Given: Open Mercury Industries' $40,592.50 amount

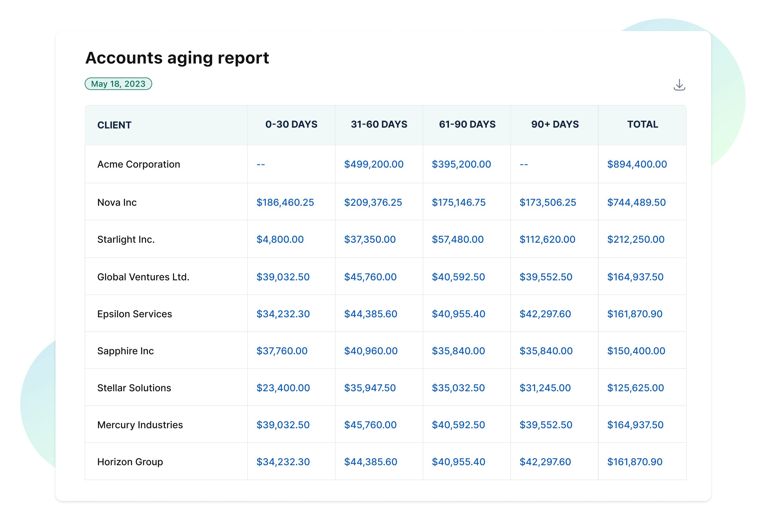Looking at the screenshot, I should 458,425.
